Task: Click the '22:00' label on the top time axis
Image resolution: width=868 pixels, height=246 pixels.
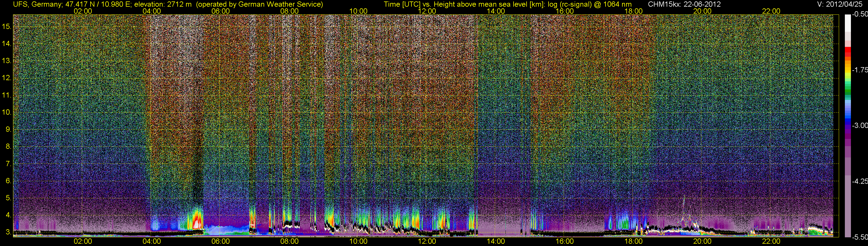Action: pos(771,11)
